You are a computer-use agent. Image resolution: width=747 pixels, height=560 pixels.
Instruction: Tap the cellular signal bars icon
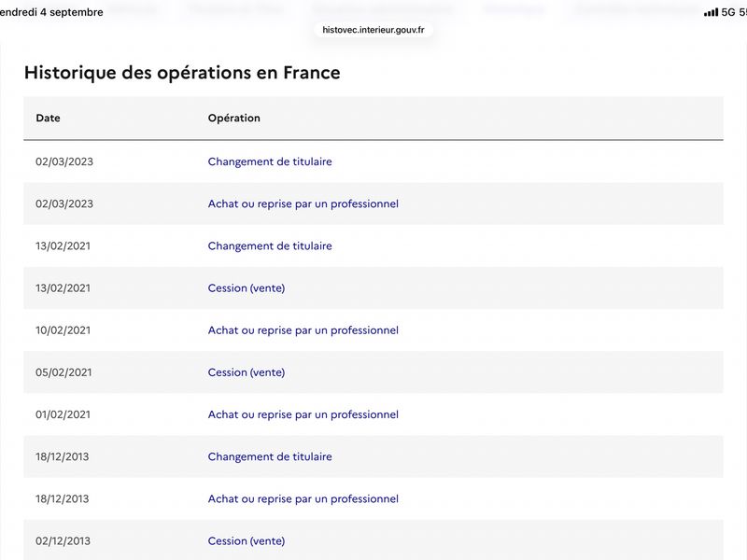(x=711, y=12)
